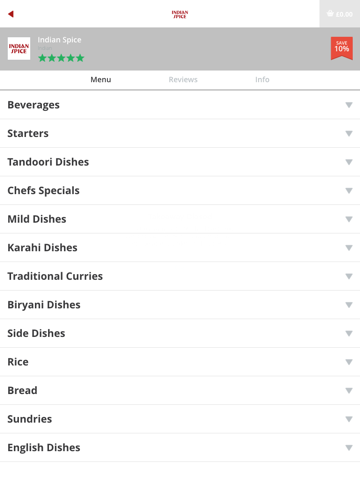Open the shopping basket showing £0.00
Screen dimensions: 360x480
click(340, 14)
